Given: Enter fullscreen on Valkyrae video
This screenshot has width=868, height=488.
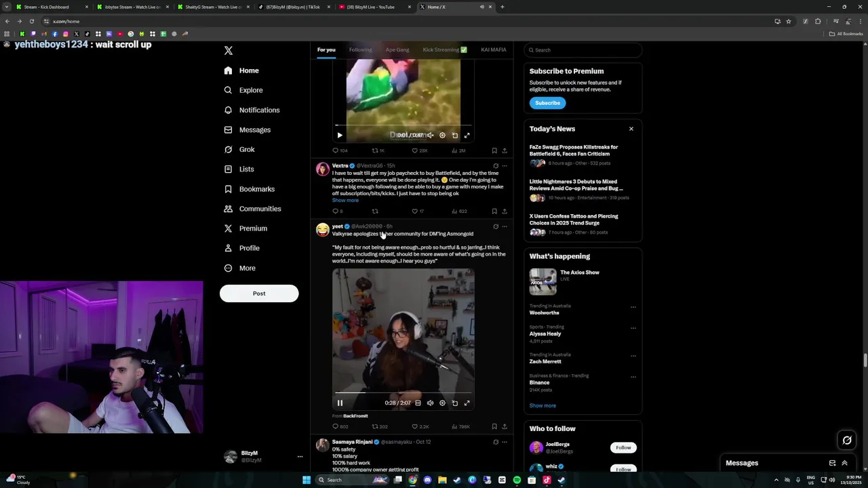Looking at the screenshot, I should 467,403.
